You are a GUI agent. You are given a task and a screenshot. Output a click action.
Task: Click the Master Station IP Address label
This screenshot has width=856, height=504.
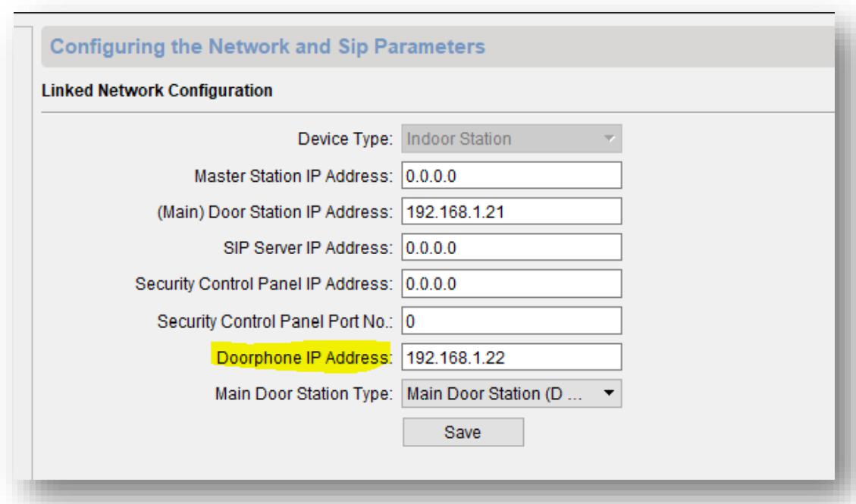(x=294, y=177)
